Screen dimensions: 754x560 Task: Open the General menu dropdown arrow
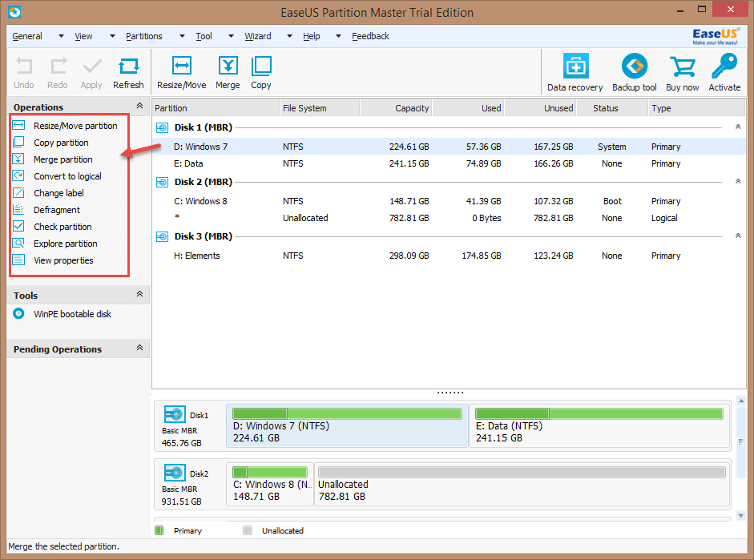click(x=61, y=36)
